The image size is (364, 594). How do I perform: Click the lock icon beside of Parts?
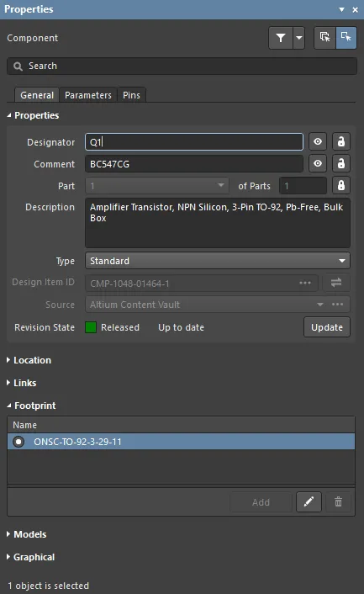(341, 186)
